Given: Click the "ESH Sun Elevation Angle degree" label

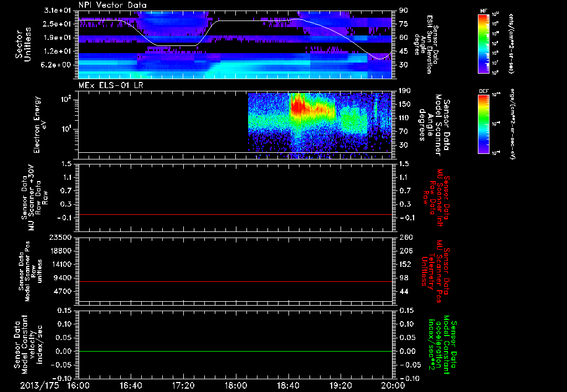Looking at the screenshot, I should [x=427, y=44].
